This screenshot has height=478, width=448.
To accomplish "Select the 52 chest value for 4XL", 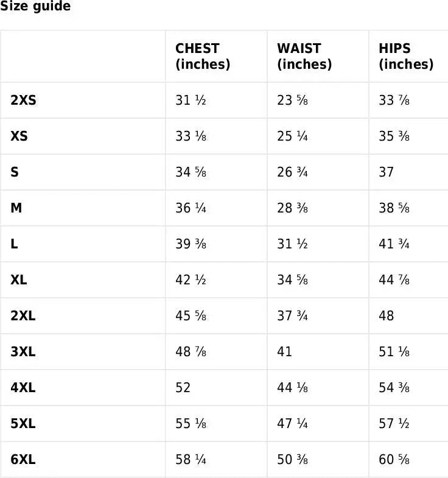I will [x=183, y=388].
